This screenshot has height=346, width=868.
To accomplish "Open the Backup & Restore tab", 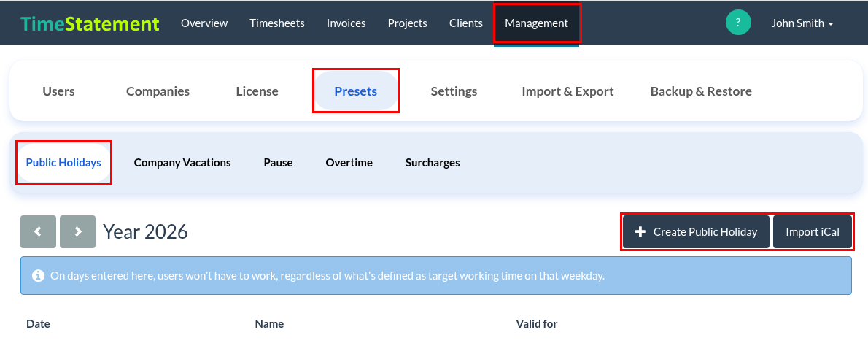I will coord(701,91).
